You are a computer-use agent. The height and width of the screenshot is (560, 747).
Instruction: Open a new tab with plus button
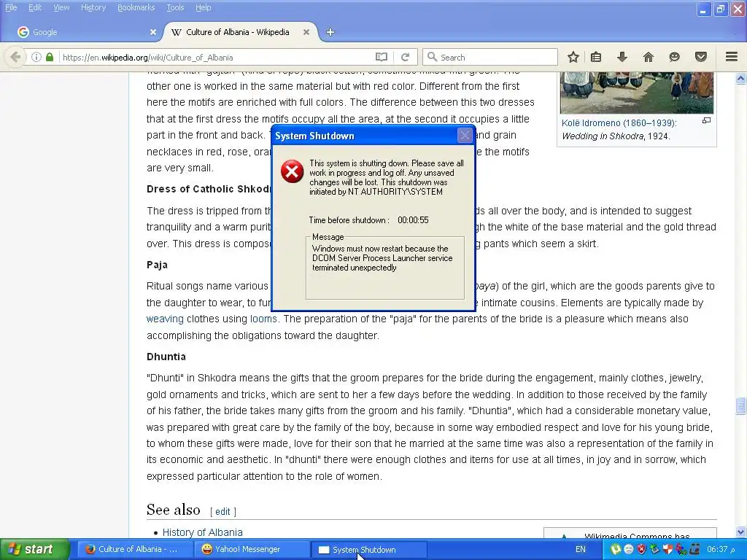330,32
